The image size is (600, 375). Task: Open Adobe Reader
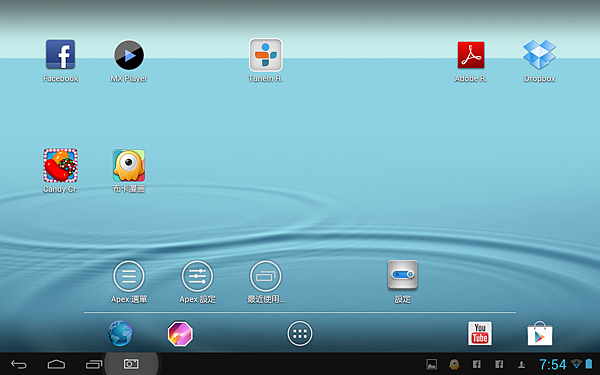point(471,55)
